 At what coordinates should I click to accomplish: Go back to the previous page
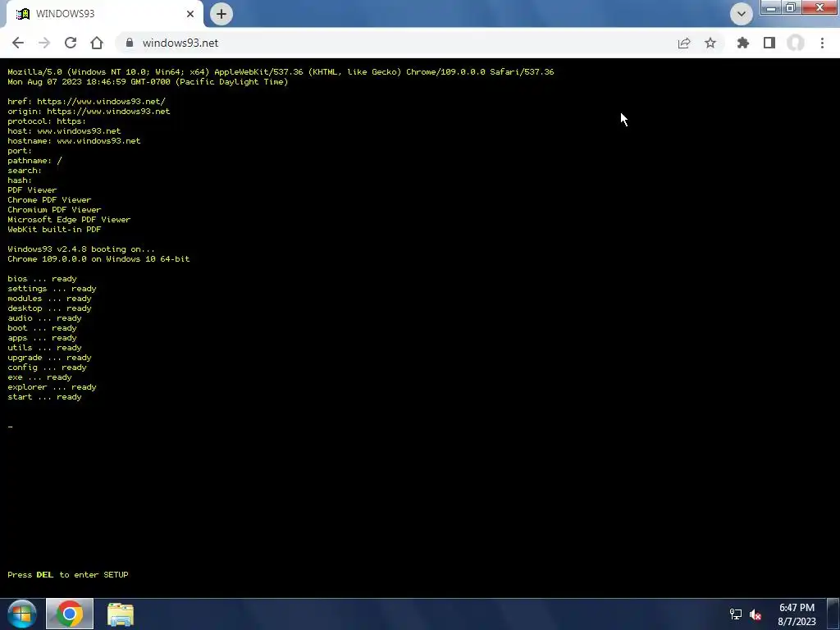coord(18,43)
